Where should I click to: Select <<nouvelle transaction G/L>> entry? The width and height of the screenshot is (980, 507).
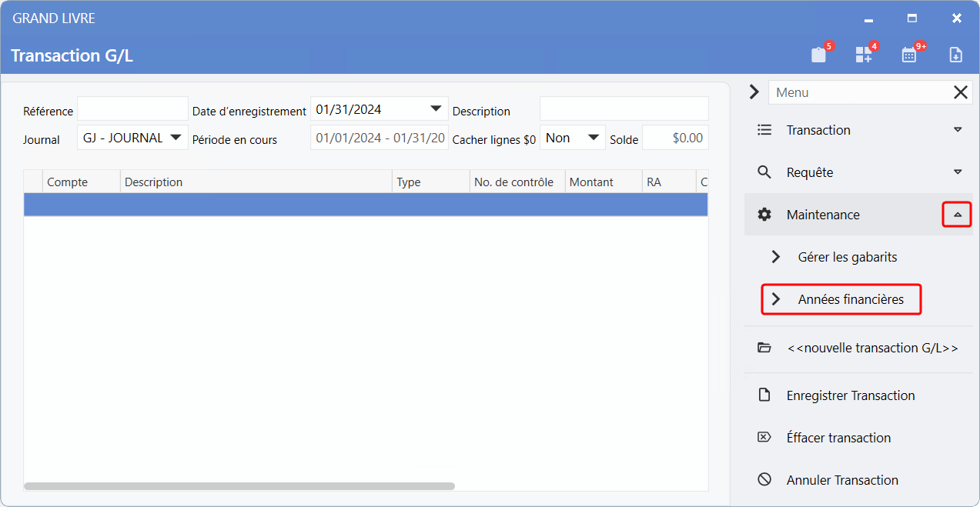point(871,348)
